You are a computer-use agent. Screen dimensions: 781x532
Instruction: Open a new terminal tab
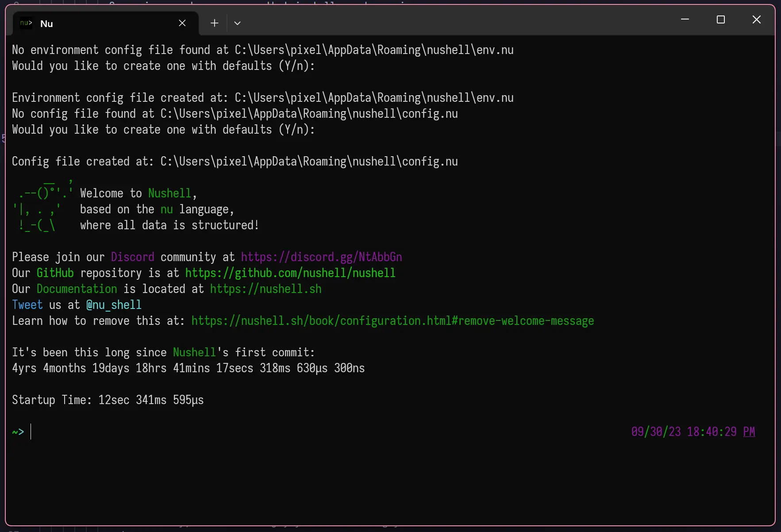click(215, 23)
